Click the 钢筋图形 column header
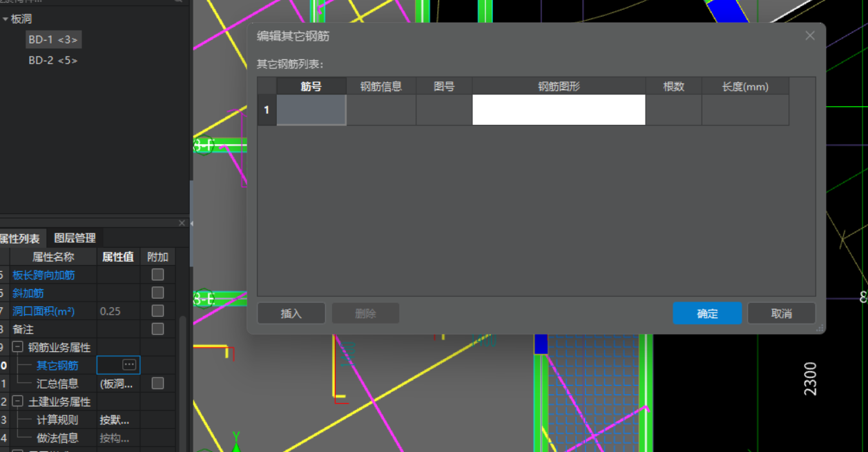 coord(559,86)
